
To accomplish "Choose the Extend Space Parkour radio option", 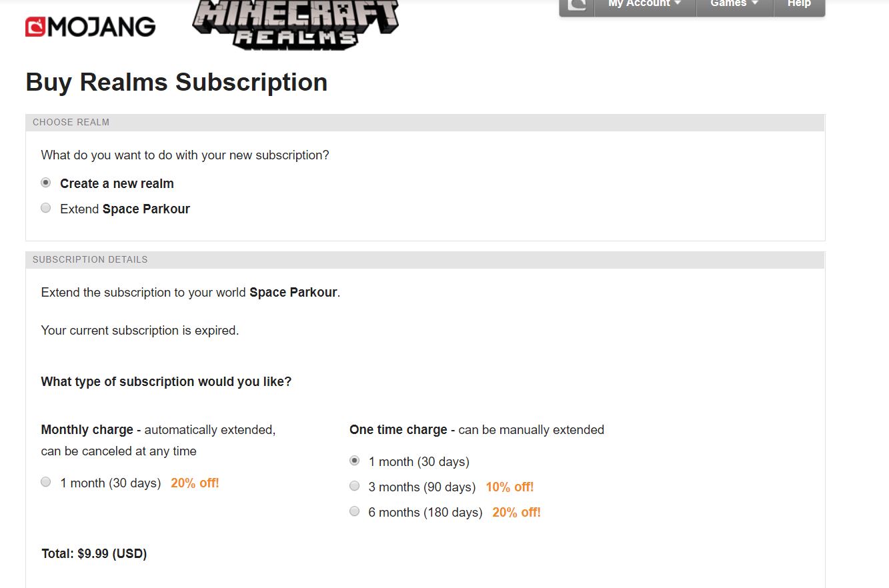I will click(x=45, y=208).
